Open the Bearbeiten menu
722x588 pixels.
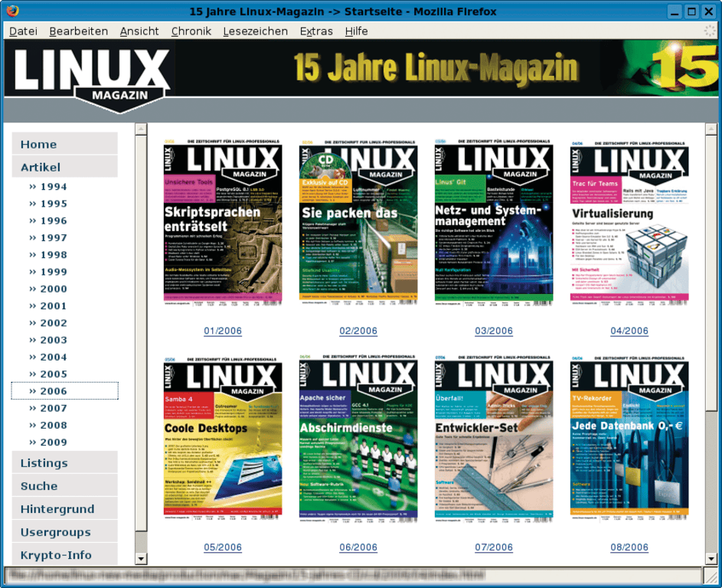click(x=78, y=31)
